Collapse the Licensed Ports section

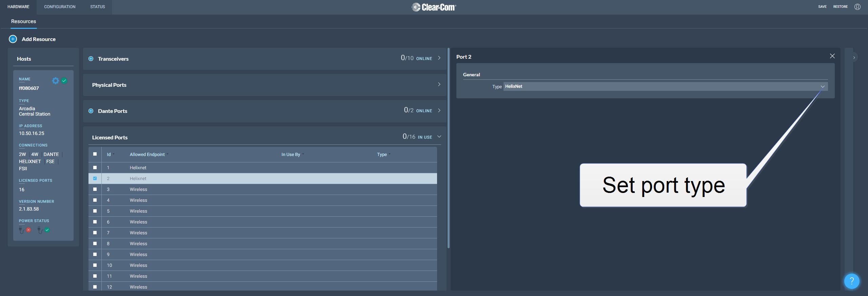point(439,137)
